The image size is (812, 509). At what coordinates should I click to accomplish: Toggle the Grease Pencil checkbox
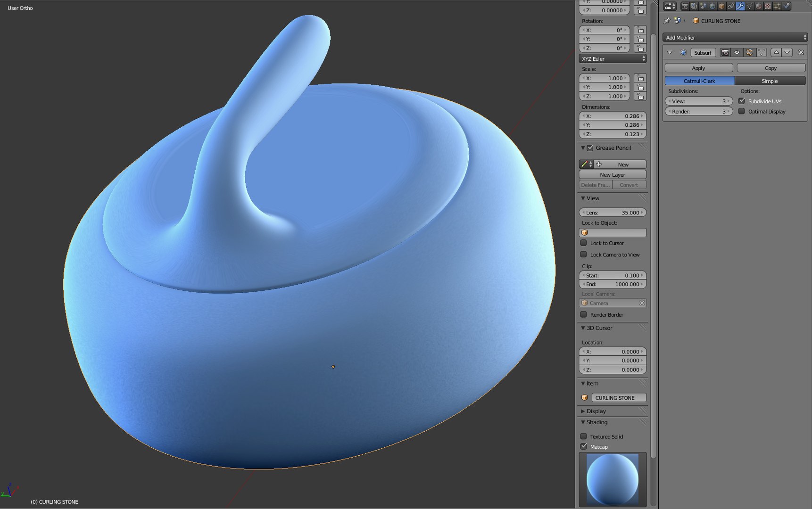tap(590, 148)
